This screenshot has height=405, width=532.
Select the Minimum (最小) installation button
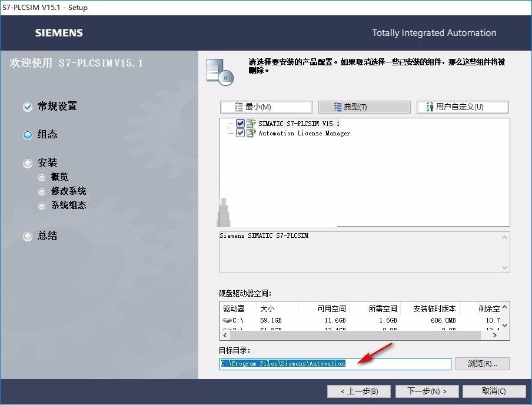(266, 107)
